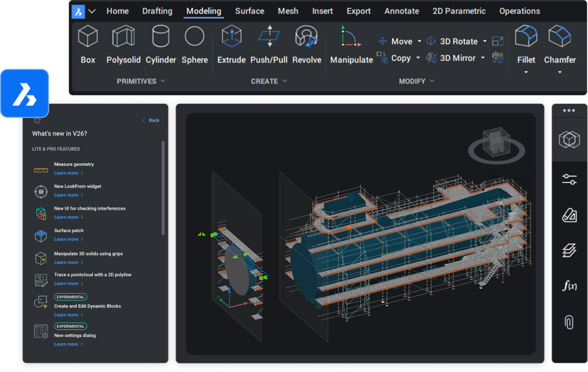The image size is (588, 372).
Task: Open the Move tool dropdown
Action: point(419,41)
